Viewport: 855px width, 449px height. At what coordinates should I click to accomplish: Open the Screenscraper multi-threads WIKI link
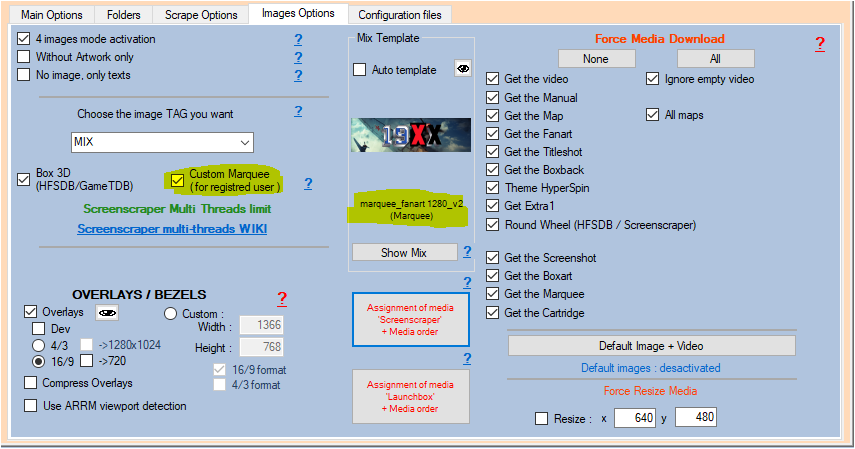pyautogui.click(x=172, y=229)
